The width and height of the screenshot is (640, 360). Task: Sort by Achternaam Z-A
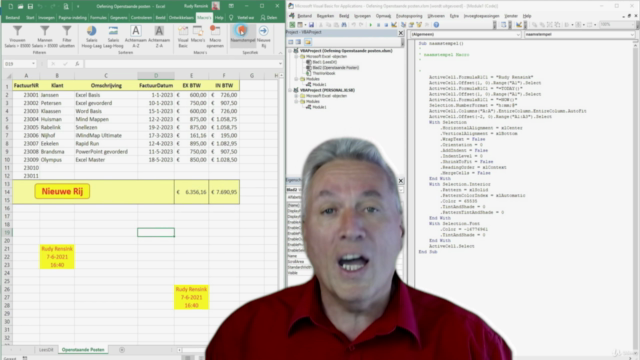point(159,36)
